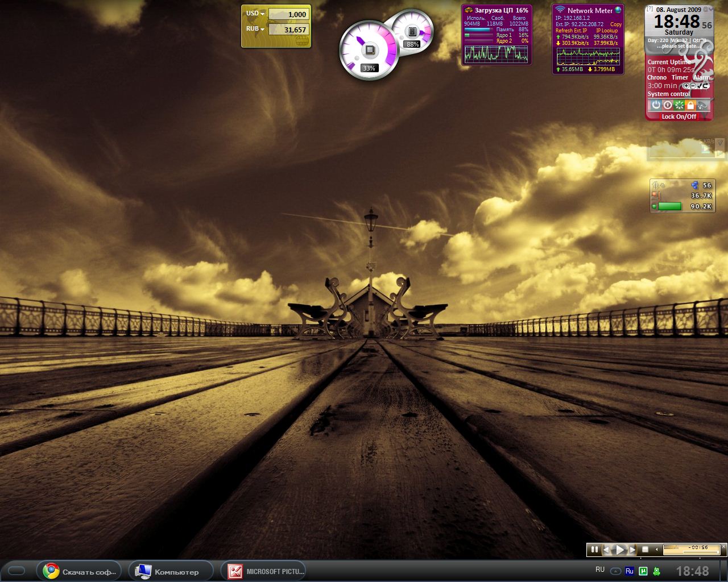Screen dimensions: 728x582
Task: Click the green download bar showing 90.2K
Action: coord(669,206)
